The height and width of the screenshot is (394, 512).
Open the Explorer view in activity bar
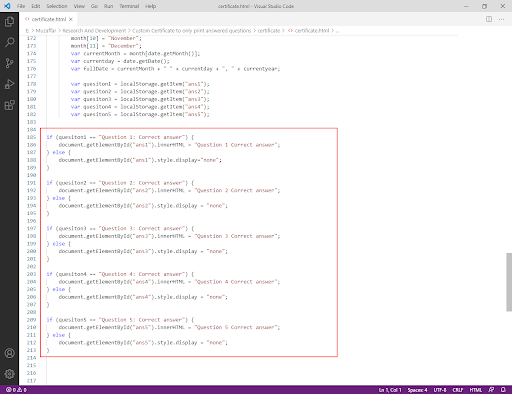pyautogui.click(x=9, y=22)
